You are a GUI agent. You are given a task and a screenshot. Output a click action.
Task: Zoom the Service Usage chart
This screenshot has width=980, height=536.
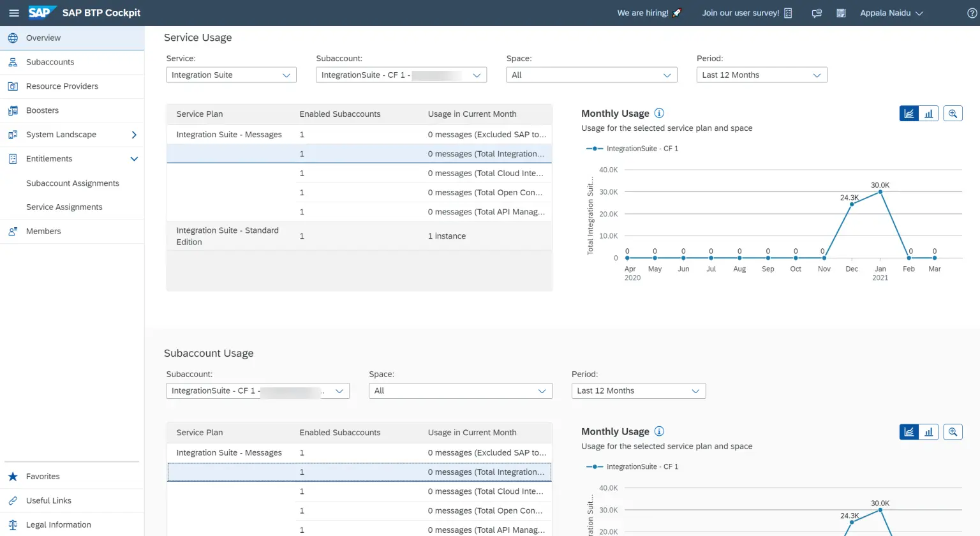tap(953, 114)
